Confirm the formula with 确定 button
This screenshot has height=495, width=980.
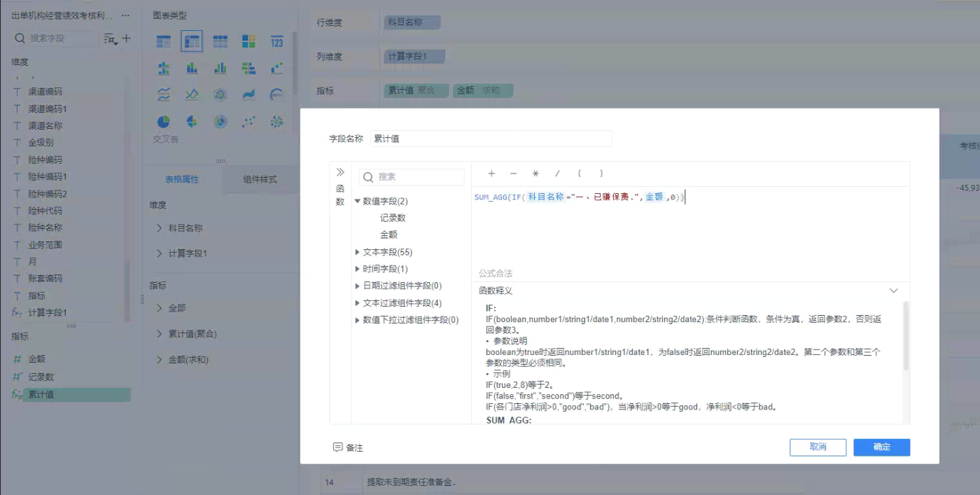[881, 447]
